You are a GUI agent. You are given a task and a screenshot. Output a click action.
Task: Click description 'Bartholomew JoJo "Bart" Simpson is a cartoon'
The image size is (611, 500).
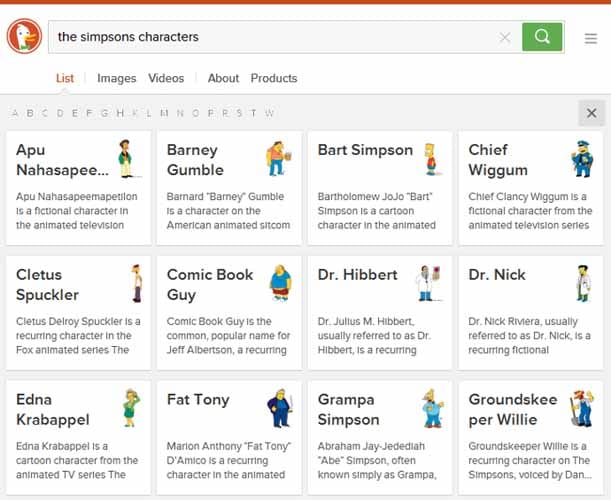pos(376,211)
